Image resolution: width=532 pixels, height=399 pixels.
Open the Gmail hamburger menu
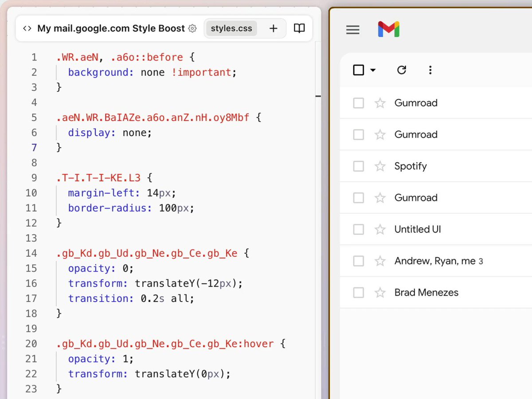353,30
